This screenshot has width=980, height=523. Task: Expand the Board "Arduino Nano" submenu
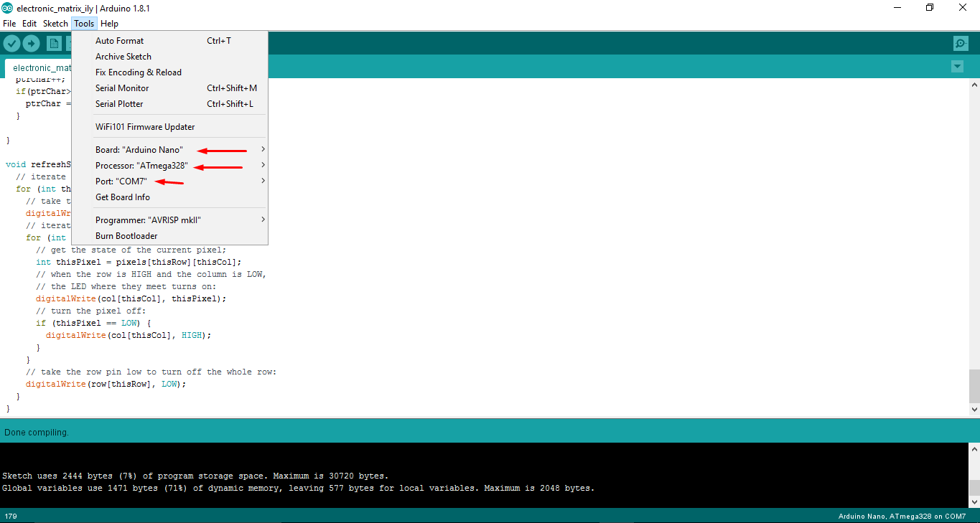(169, 150)
